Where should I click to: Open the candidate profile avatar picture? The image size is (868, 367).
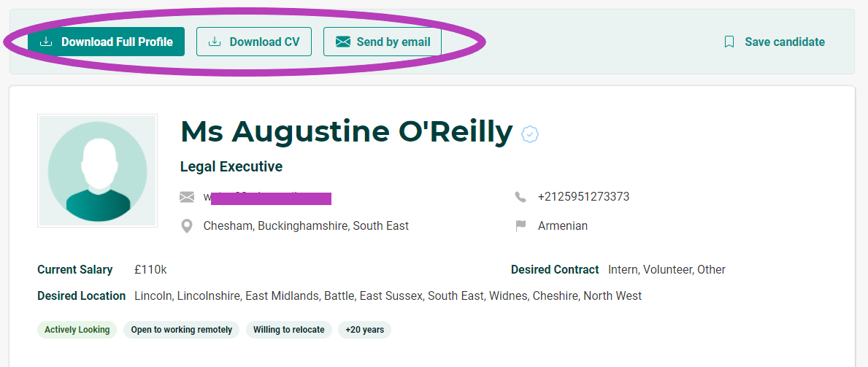(x=97, y=171)
